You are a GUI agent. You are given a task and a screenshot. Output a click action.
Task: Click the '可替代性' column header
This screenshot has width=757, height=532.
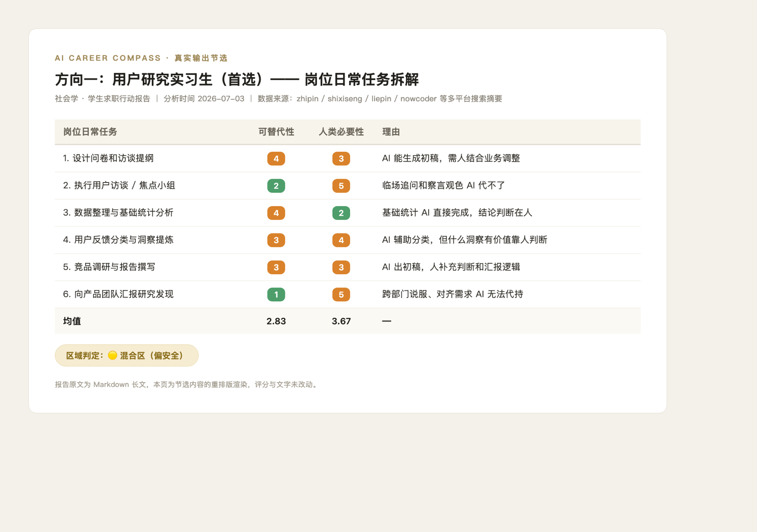click(x=276, y=132)
